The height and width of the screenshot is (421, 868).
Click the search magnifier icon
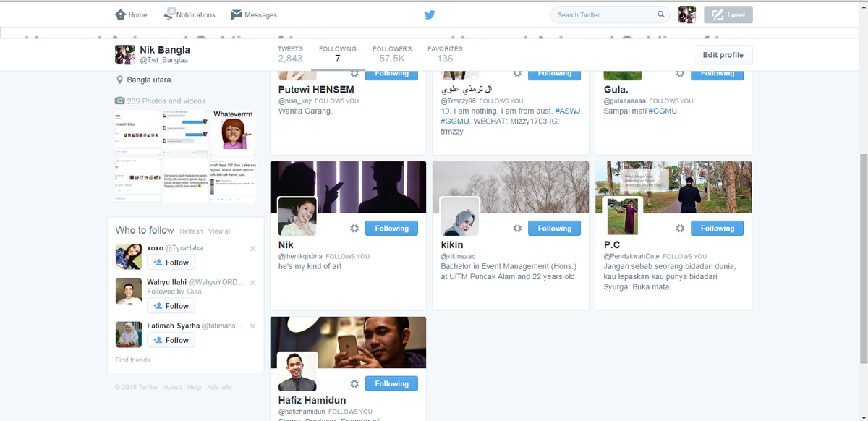[661, 14]
